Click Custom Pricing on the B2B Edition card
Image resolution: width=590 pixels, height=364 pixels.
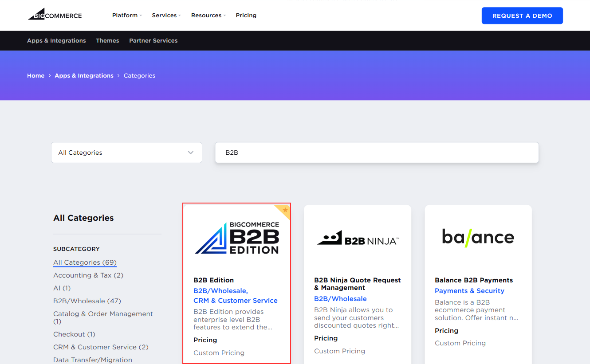point(219,353)
